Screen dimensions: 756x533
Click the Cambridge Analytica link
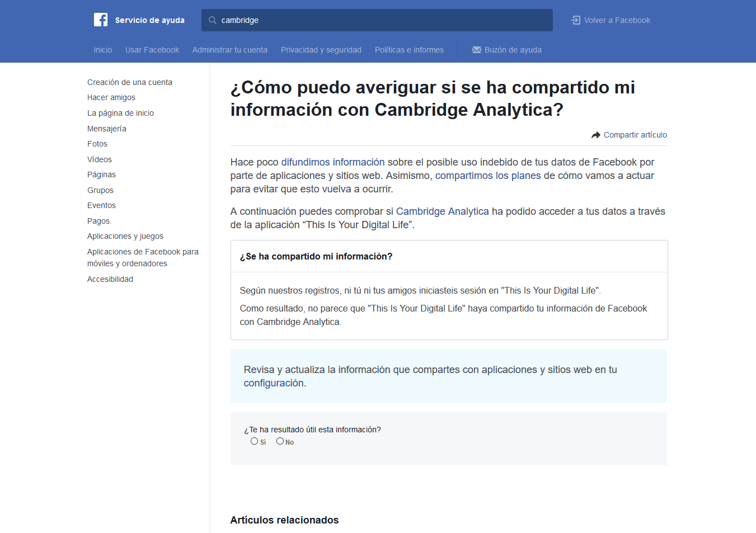(x=442, y=211)
